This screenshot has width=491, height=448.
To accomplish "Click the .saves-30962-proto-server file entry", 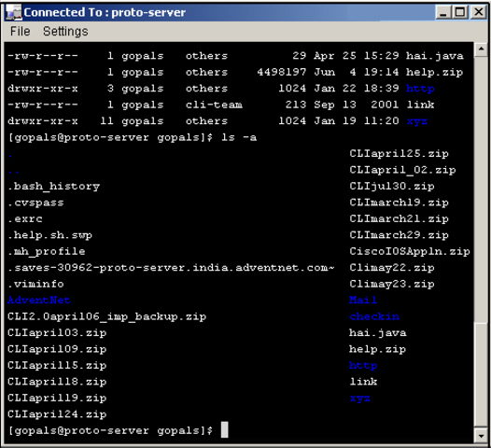I will pyautogui.click(x=171, y=268).
